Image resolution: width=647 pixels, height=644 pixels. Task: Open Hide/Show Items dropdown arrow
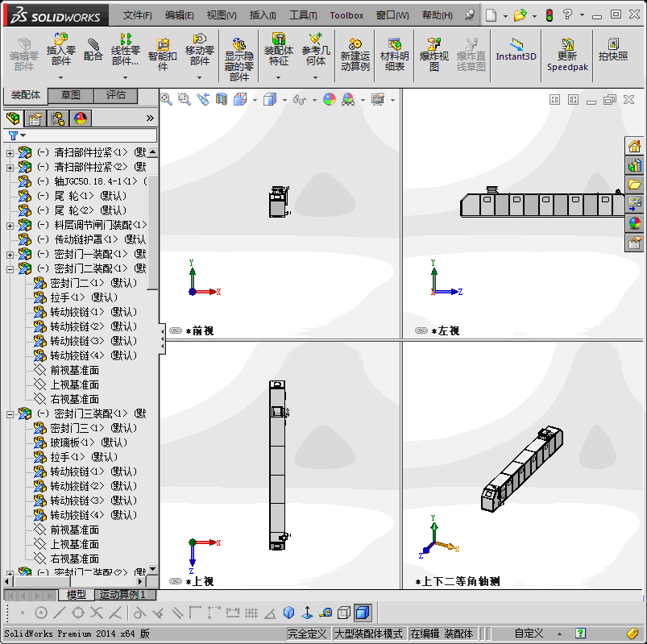[x=314, y=100]
